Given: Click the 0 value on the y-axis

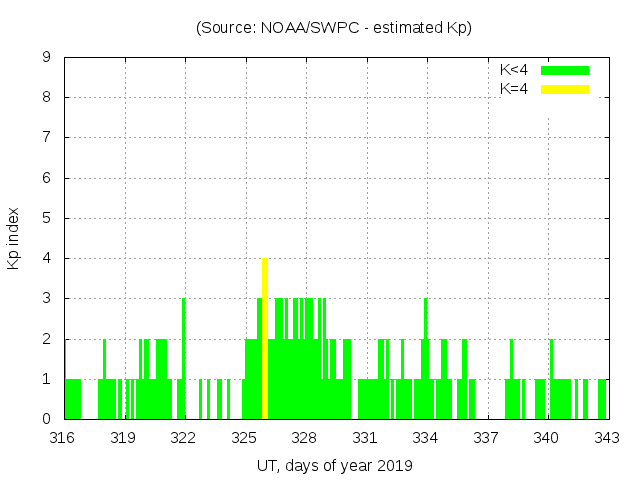Looking at the screenshot, I should pos(46,419).
